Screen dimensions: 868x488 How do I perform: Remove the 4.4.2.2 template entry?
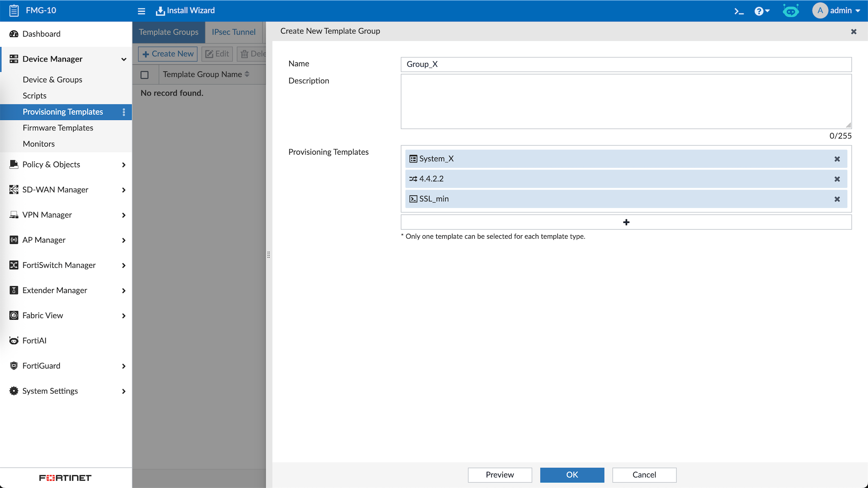click(x=837, y=179)
